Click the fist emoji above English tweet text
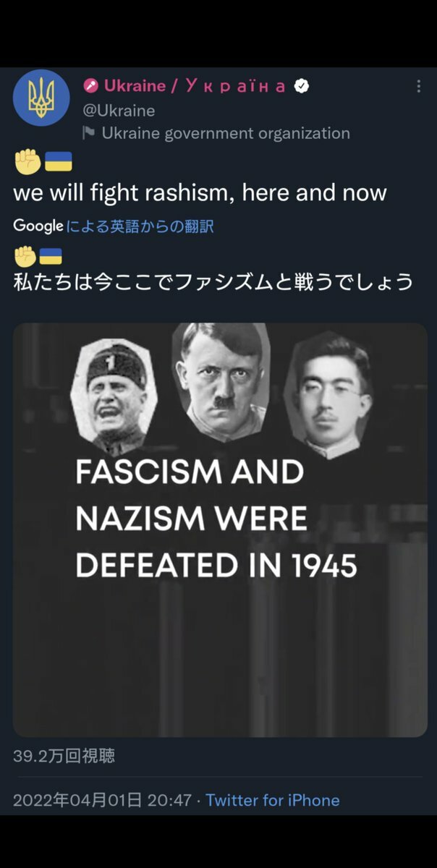437x868 pixels. click(x=26, y=161)
